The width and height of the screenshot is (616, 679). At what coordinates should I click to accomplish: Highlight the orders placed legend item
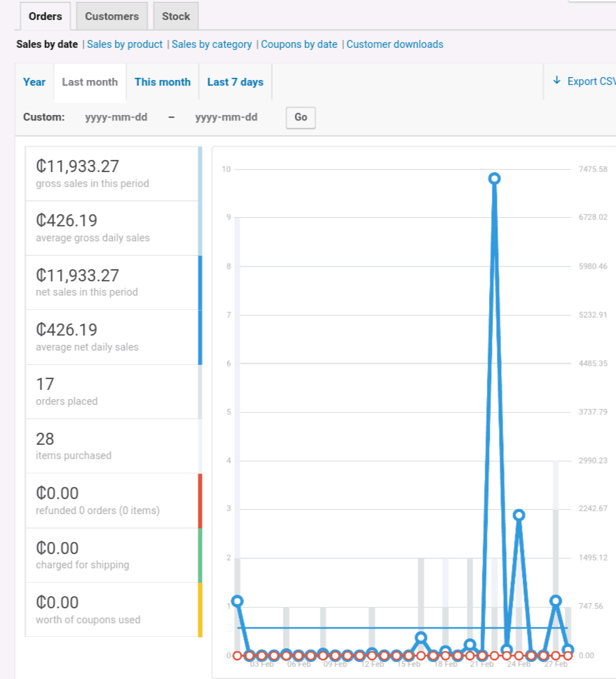113,391
